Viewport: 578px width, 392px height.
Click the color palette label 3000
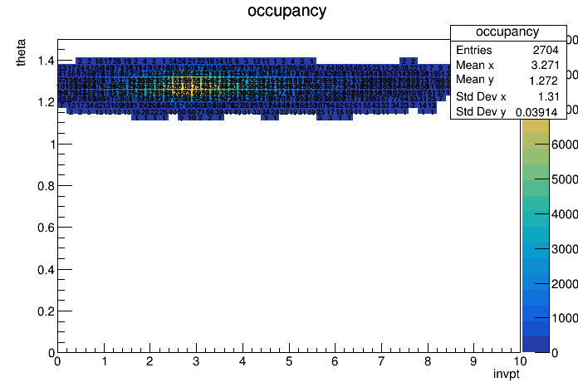tap(565, 249)
